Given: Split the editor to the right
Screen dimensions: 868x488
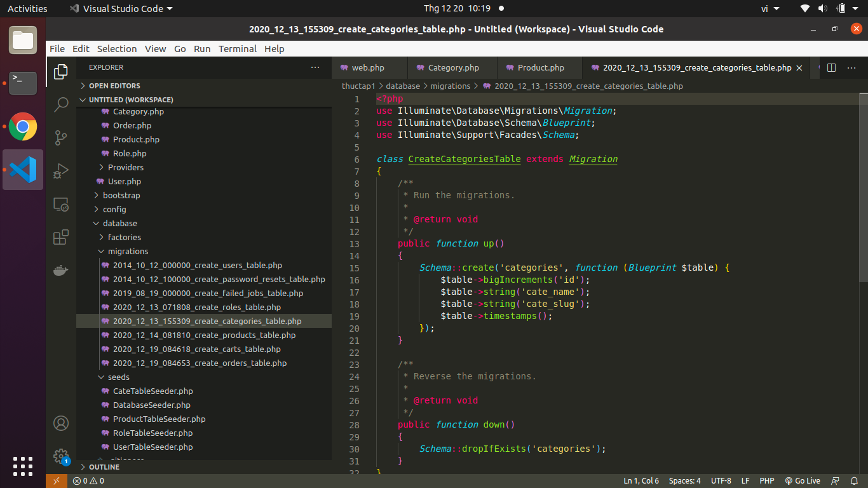Looking at the screenshot, I should 831,68.
